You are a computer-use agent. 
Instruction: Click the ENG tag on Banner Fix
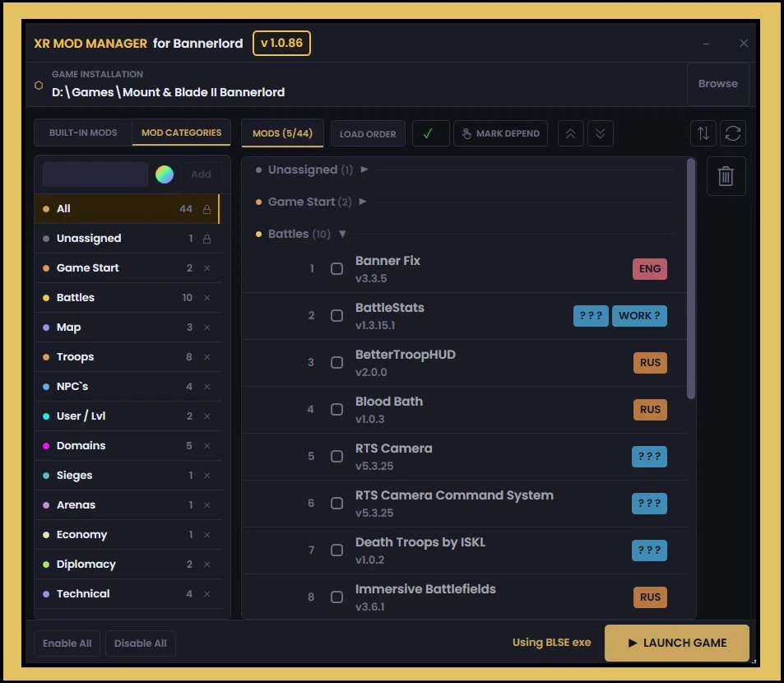point(650,269)
